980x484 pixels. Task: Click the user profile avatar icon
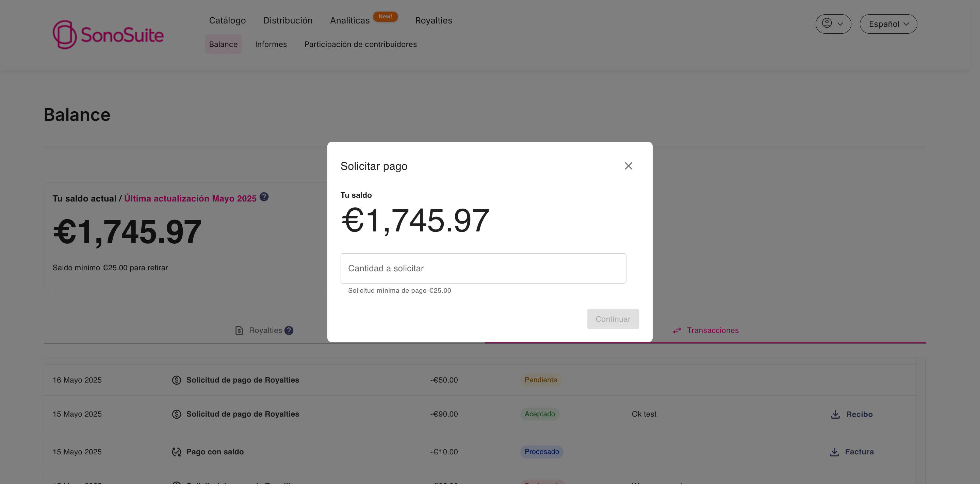point(827,23)
